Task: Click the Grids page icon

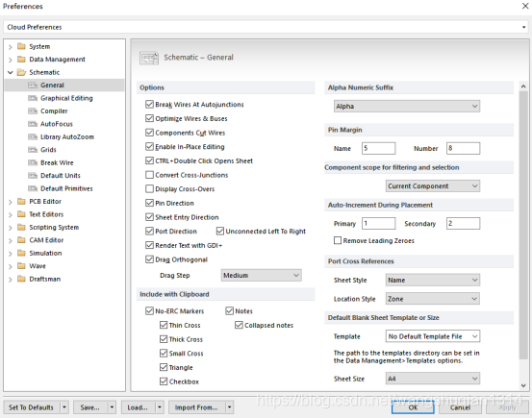Action: click(33, 150)
